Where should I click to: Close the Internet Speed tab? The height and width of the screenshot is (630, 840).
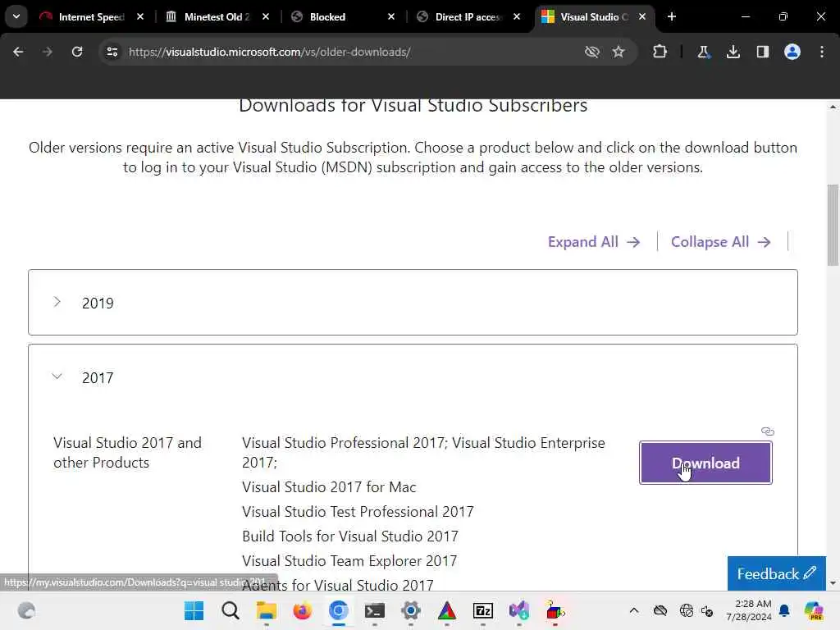140,17
